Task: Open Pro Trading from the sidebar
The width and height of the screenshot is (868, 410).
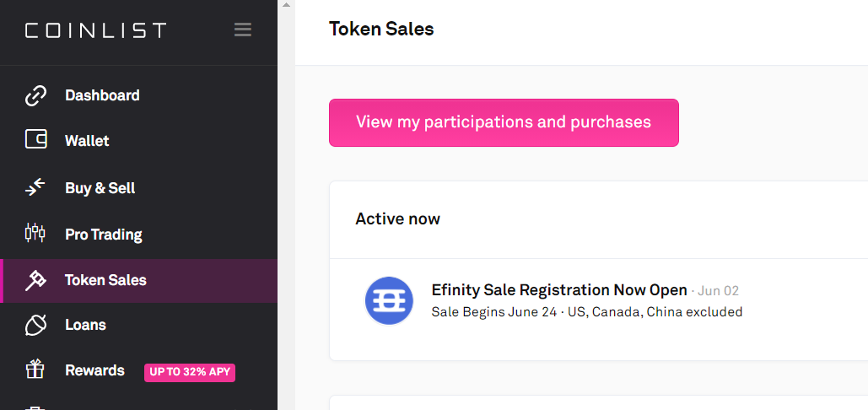Action: pos(104,235)
